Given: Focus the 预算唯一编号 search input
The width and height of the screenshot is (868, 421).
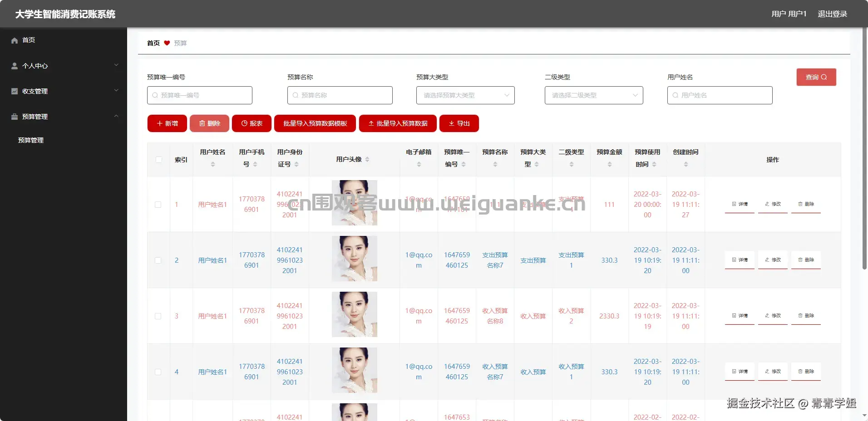Looking at the screenshot, I should pos(200,95).
